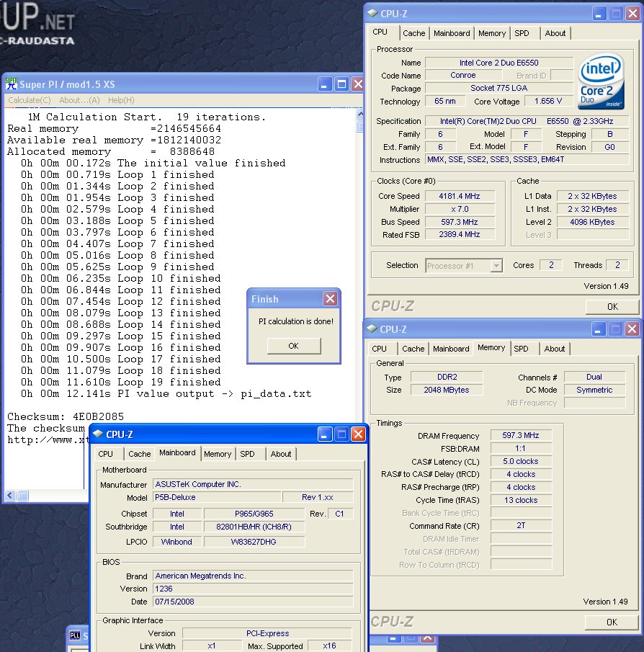This screenshot has height=652, width=644.
Task: Switch to About tab in Memory CPU-Z window
Action: pos(554,349)
